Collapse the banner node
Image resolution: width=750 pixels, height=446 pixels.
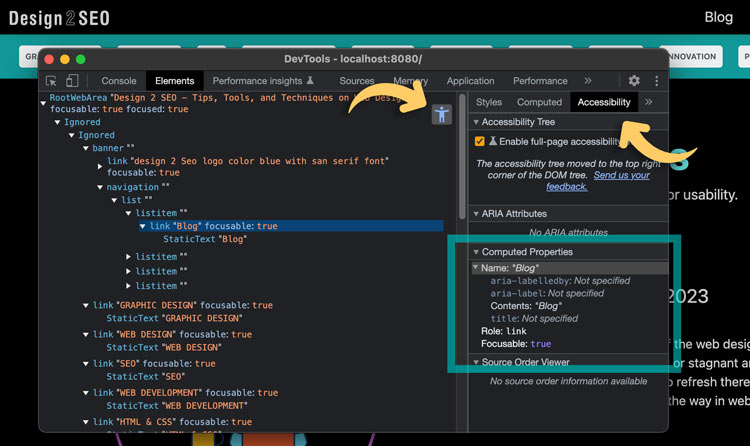(86, 148)
